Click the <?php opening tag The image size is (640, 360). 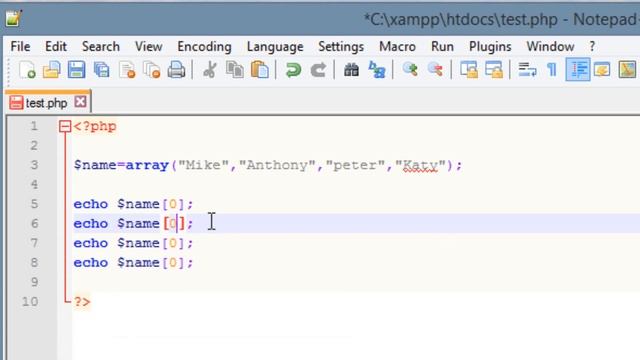coord(95,127)
